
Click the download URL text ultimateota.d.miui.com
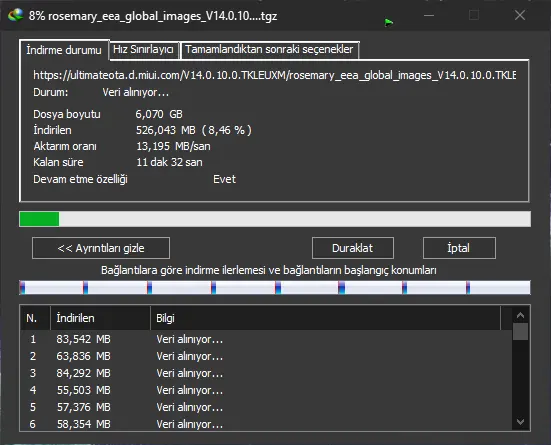(x=274, y=75)
